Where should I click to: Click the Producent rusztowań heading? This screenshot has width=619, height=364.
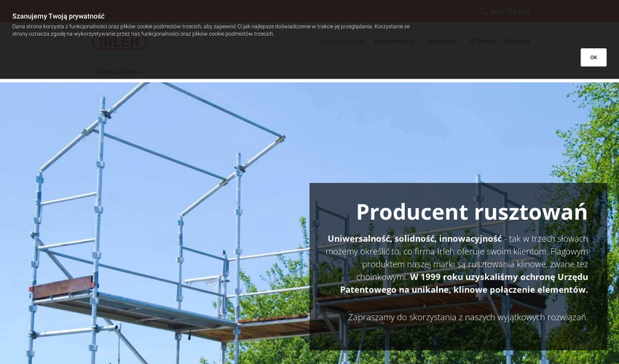pos(472,212)
